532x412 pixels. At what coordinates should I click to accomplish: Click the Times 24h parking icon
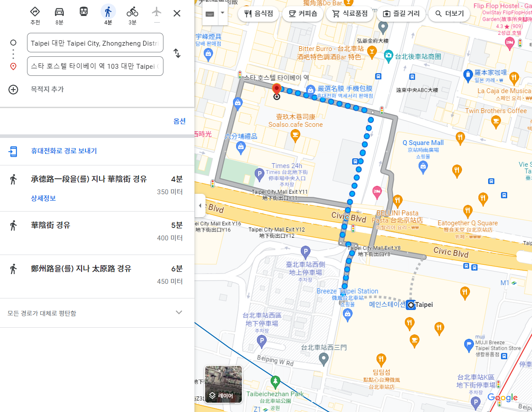pos(260,174)
